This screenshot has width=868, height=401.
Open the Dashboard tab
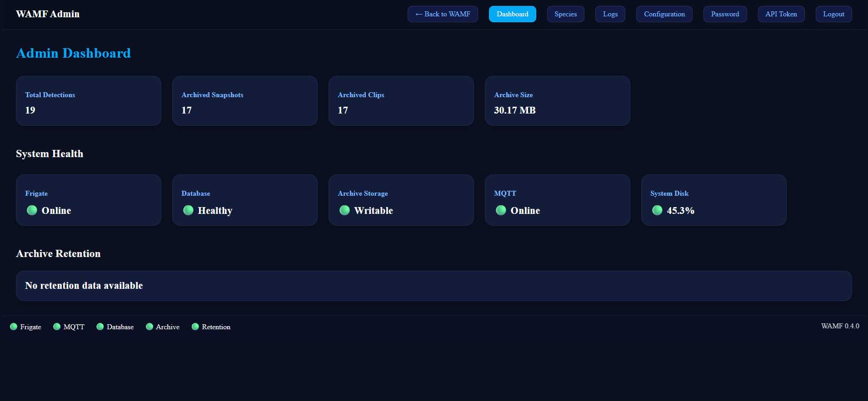(x=513, y=14)
